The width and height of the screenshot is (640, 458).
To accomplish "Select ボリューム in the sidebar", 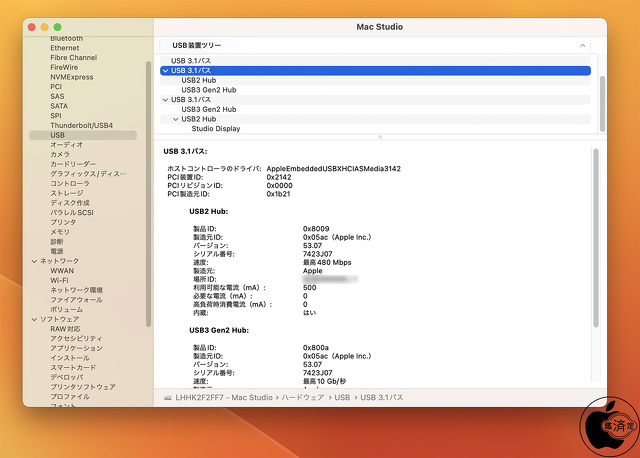I will click(67, 310).
